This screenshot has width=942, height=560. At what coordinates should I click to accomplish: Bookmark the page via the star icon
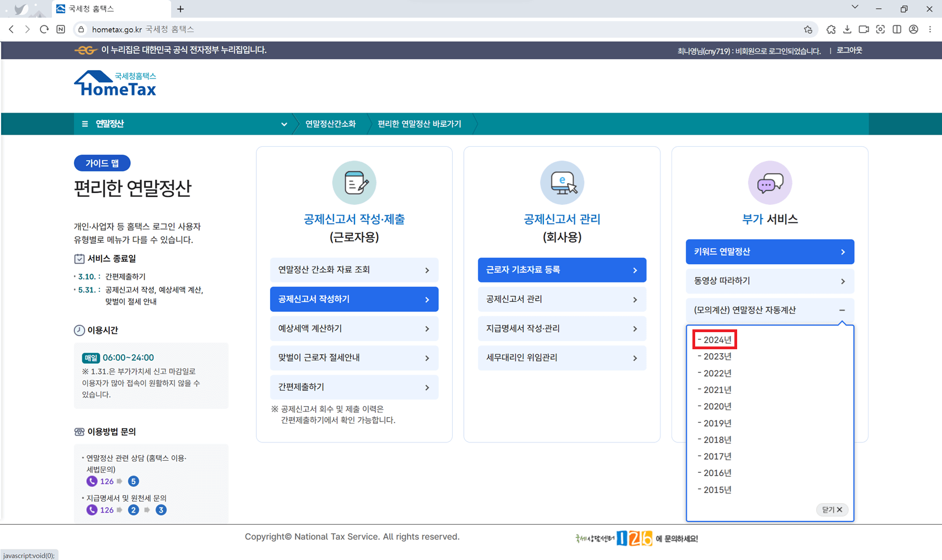click(808, 29)
